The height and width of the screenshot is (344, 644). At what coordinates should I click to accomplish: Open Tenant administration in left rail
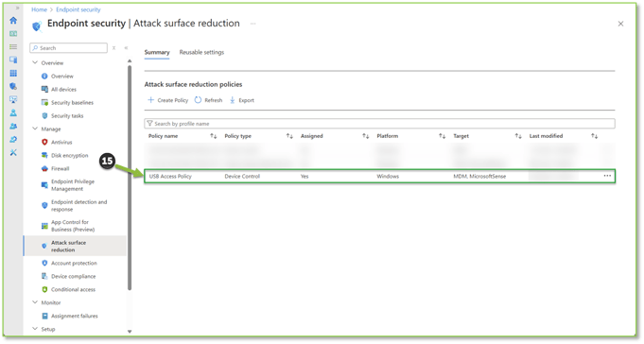[13, 140]
